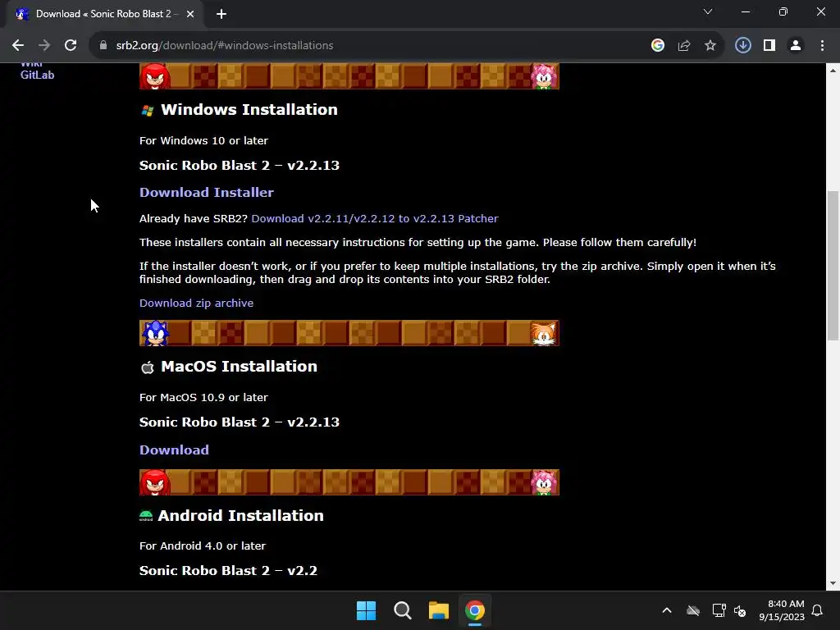Click scrollbar up arrow
This screenshot has height=630, width=840.
[x=833, y=71]
